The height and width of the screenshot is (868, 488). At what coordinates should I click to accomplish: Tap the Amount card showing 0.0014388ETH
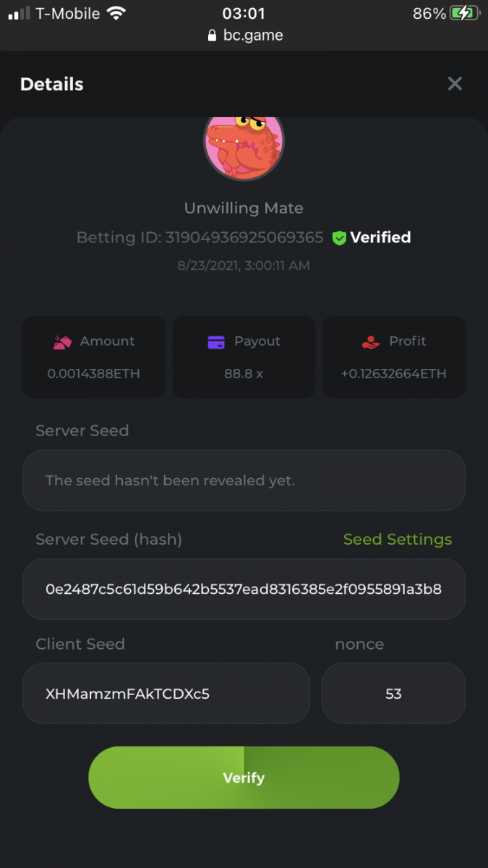click(x=94, y=357)
